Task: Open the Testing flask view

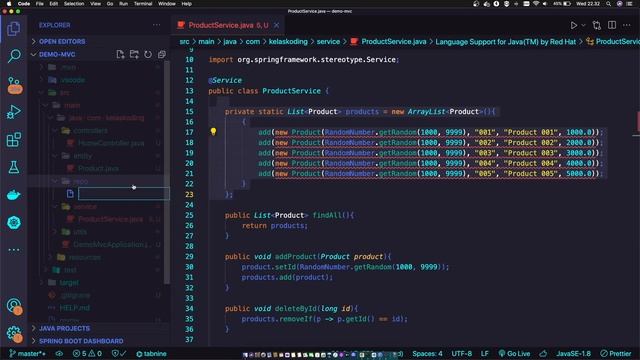Action: (x=13, y=167)
